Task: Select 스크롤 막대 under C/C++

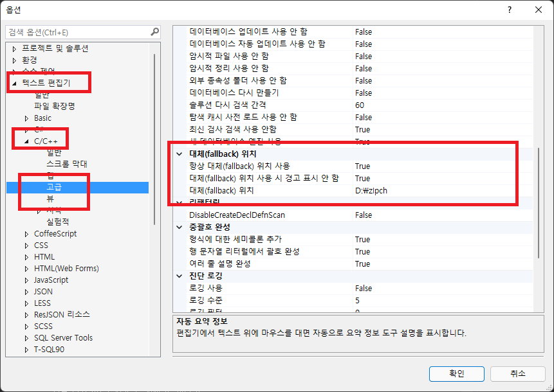Action: 67,164
